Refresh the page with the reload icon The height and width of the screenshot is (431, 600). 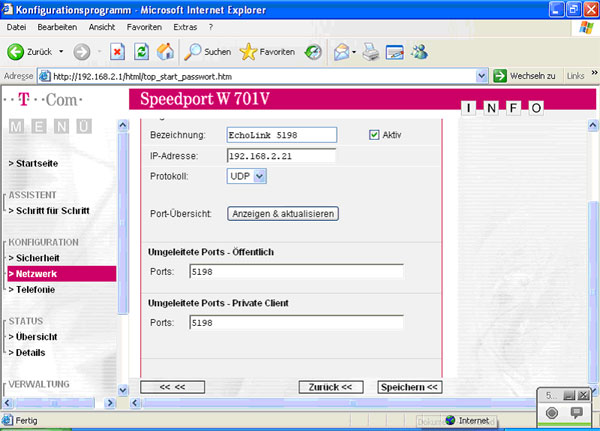point(141,51)
